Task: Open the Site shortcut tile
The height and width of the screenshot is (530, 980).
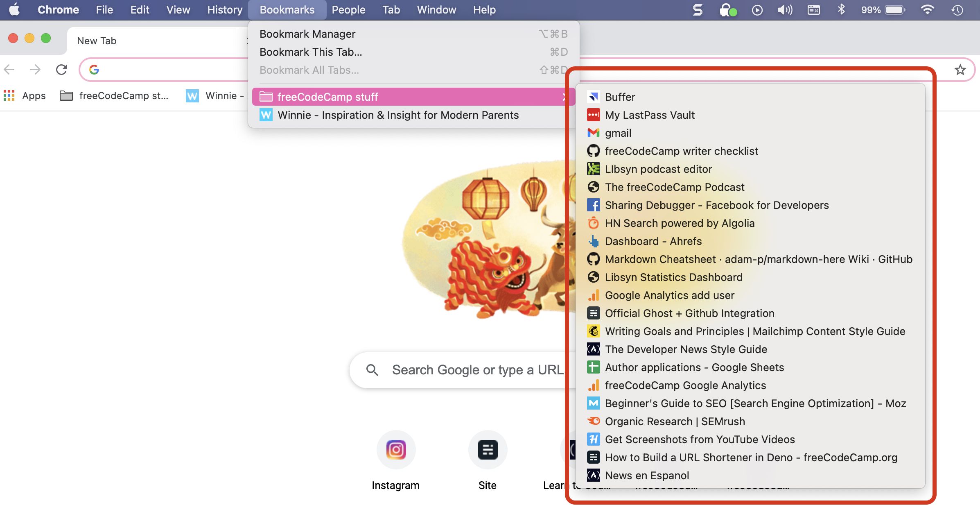Action: pos(487,449)
